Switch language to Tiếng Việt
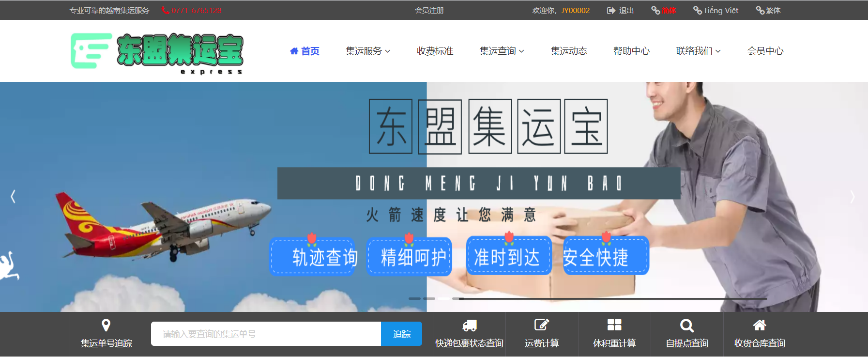This screenshot has width=868, height=357. point(716,11)
